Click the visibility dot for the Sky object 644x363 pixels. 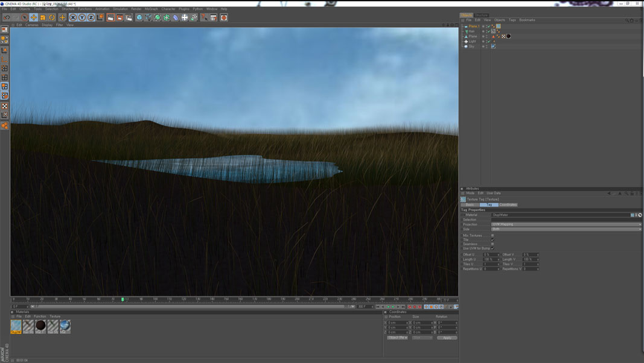[483, 46]
